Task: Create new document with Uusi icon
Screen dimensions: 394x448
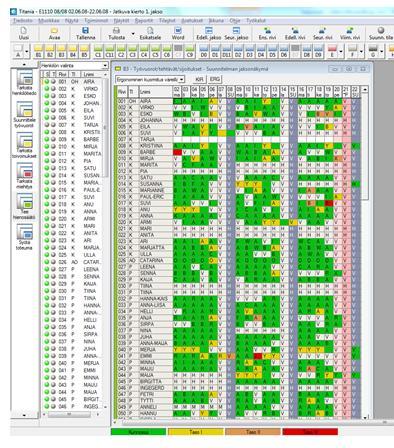Action: pyautogui.click(x=23, y=33)
